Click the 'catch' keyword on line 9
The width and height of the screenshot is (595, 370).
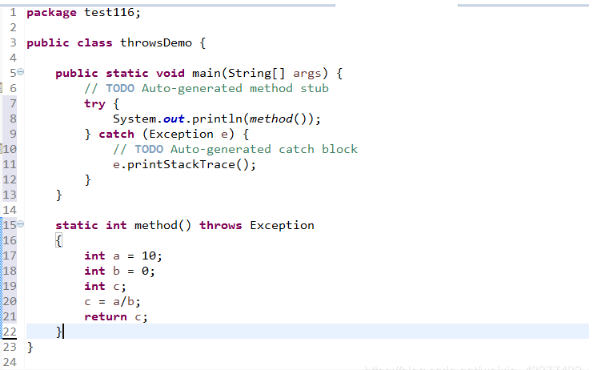pyautogui.click(x=116, y=134)
